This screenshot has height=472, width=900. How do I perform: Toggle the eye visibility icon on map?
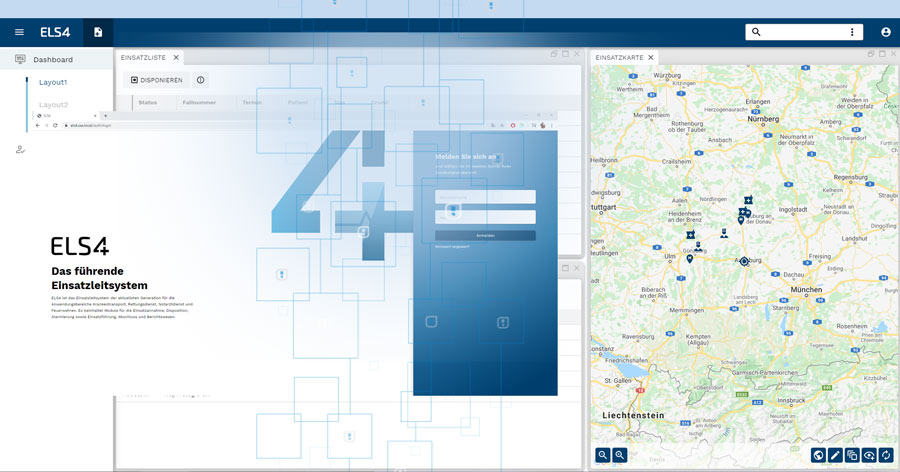869,455
